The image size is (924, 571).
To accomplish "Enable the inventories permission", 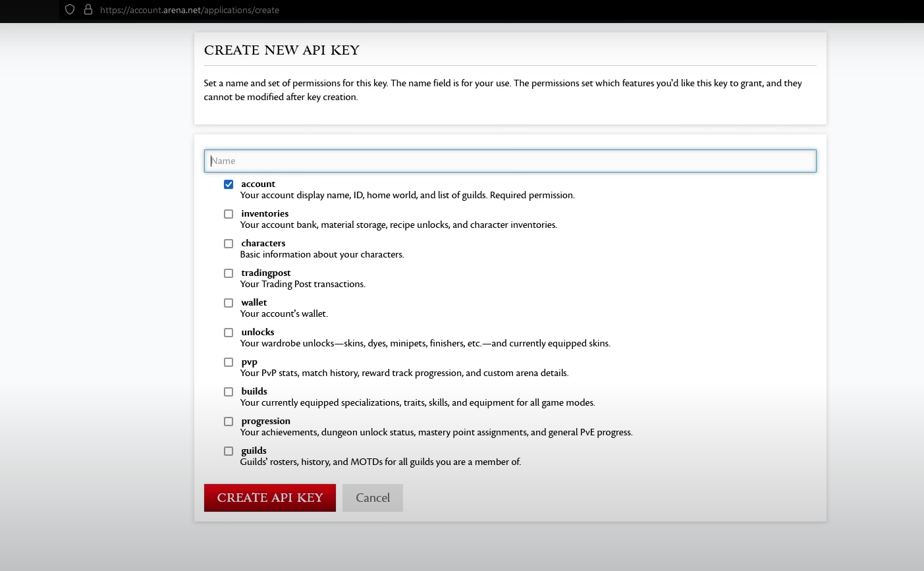I will 229,214.
